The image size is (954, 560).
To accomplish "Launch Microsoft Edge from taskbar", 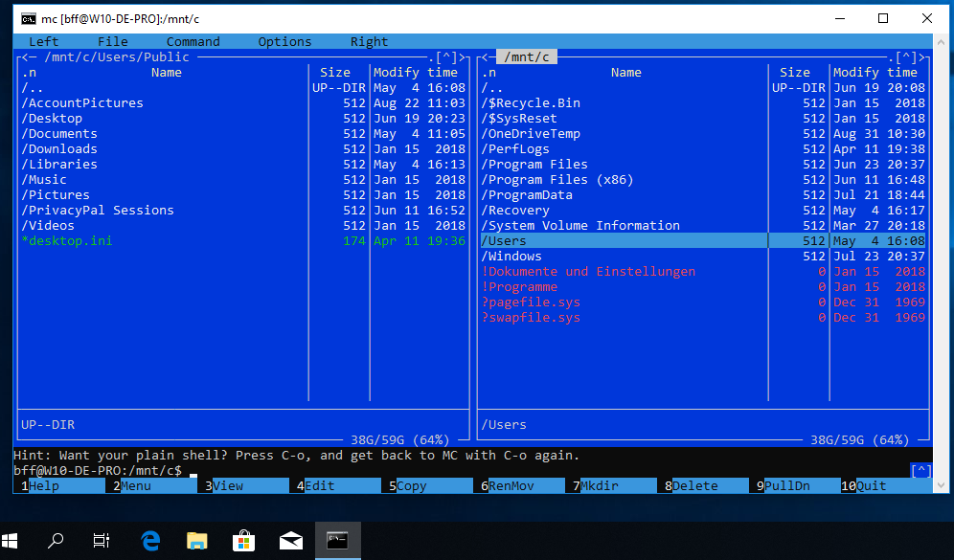I will [x=149, y=540].
